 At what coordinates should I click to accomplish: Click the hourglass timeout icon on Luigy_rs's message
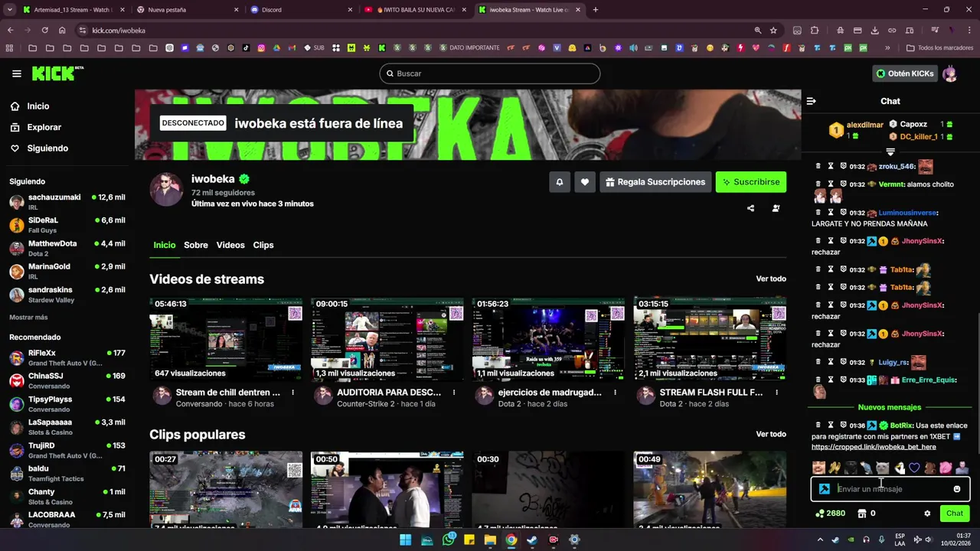point(830,362)
